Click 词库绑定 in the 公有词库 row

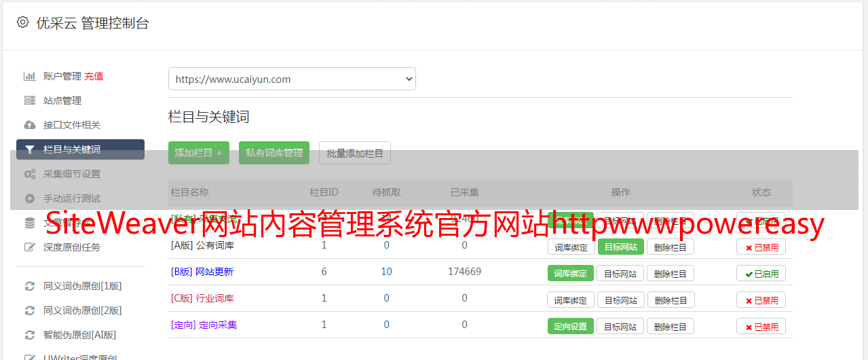[571, 247]
